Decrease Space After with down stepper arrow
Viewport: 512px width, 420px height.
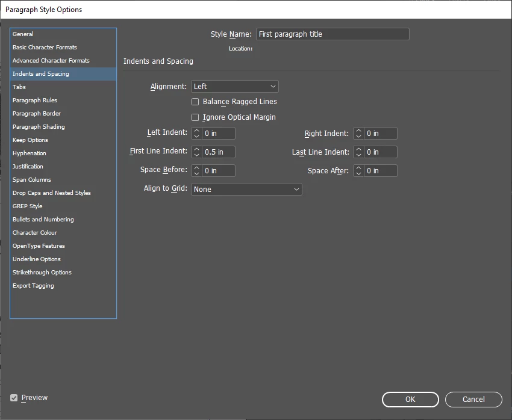coord(358,173)
